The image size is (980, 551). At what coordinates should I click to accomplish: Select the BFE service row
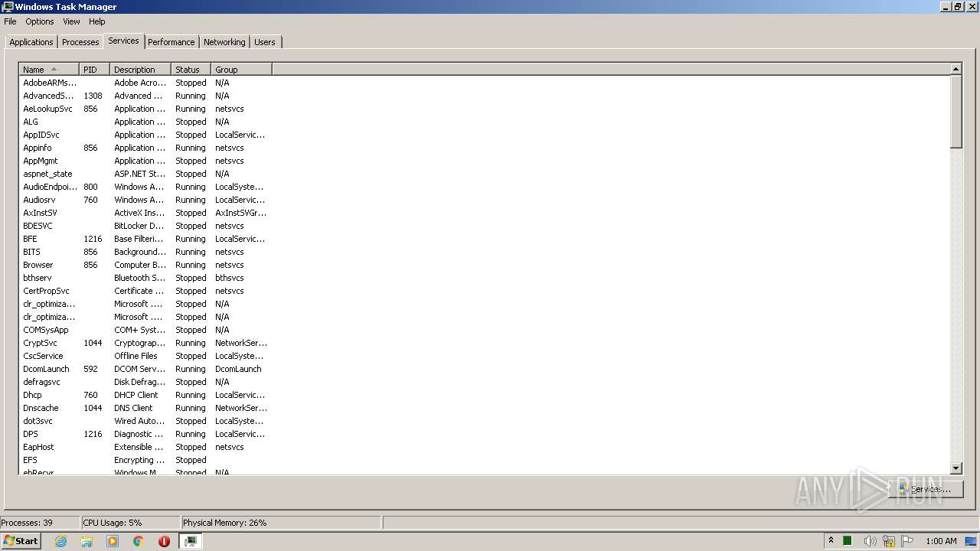145,239
